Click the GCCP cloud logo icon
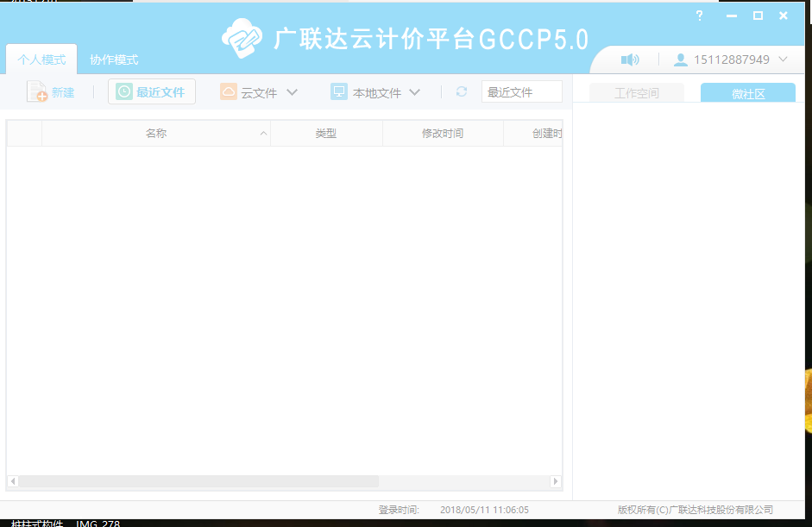Image resolution: width=812 pixels, height=527 pixels. point(242,38)
